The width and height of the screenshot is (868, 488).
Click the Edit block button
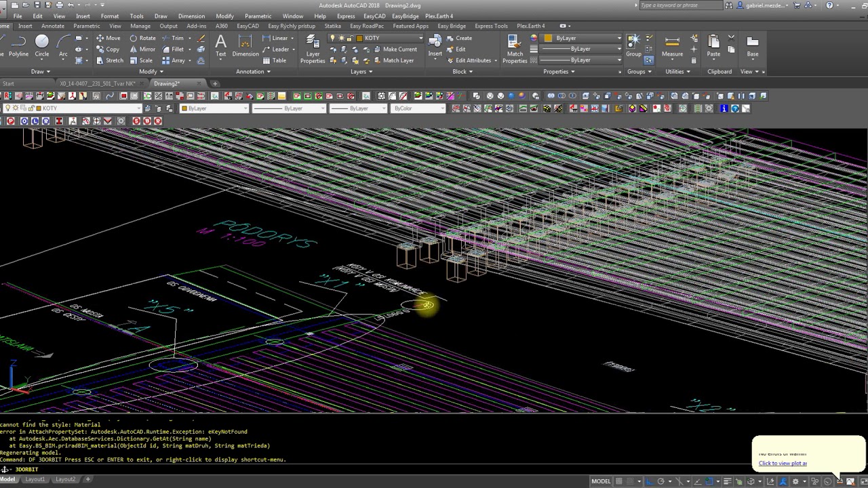(456, 49)
